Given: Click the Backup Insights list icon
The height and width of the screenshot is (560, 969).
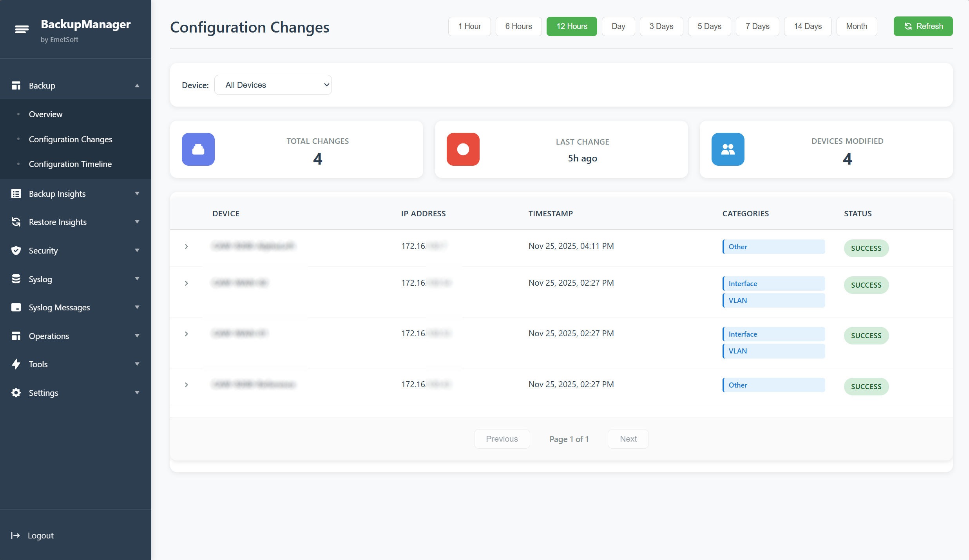Looking at the screenshot, I should tap(16, 194).
